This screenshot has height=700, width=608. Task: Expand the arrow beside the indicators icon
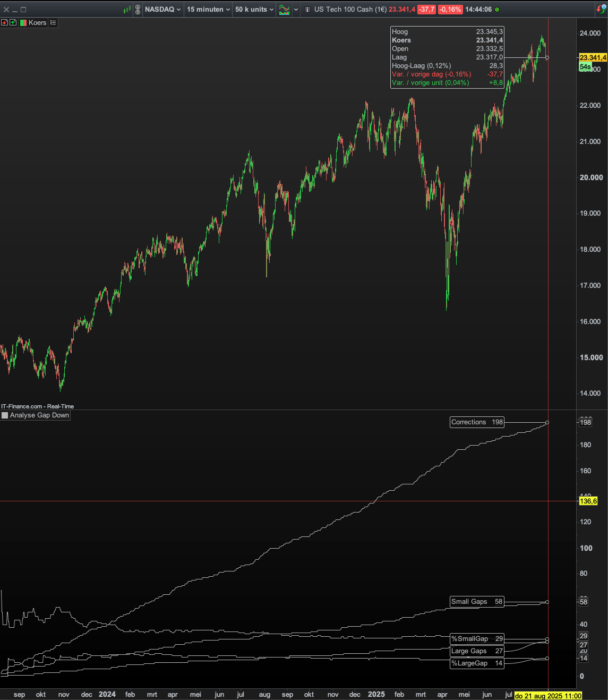(x=296, y=10)
